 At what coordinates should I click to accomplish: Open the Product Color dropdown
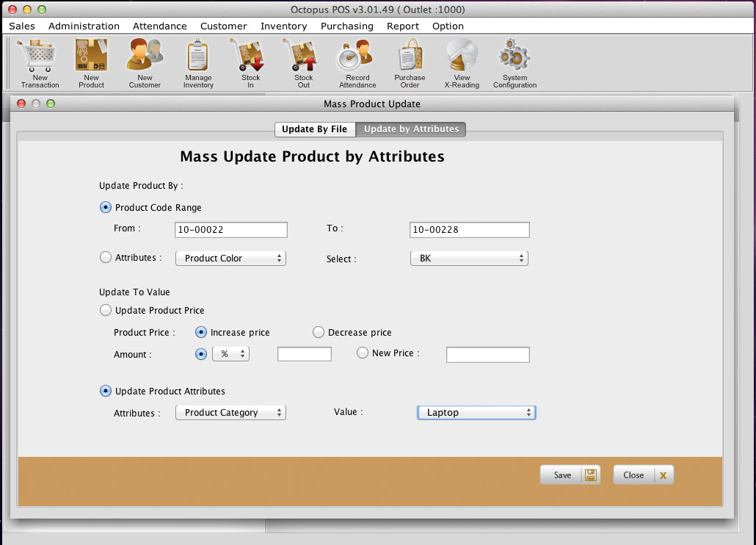(x=230, y=258)
